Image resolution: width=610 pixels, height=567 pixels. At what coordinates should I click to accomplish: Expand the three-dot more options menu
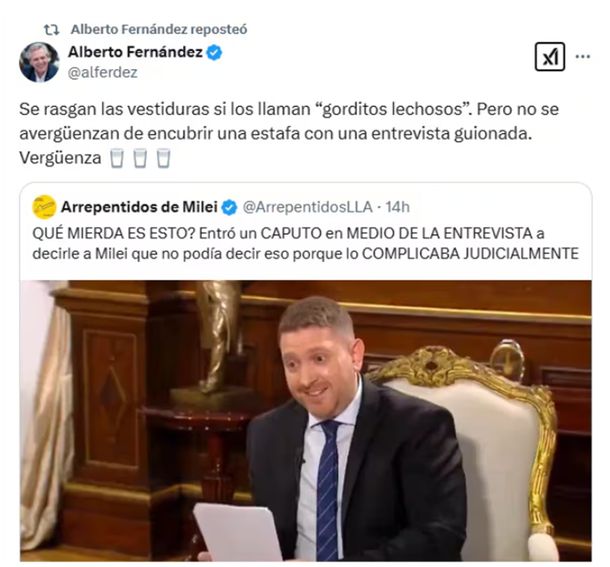[583, 57]
